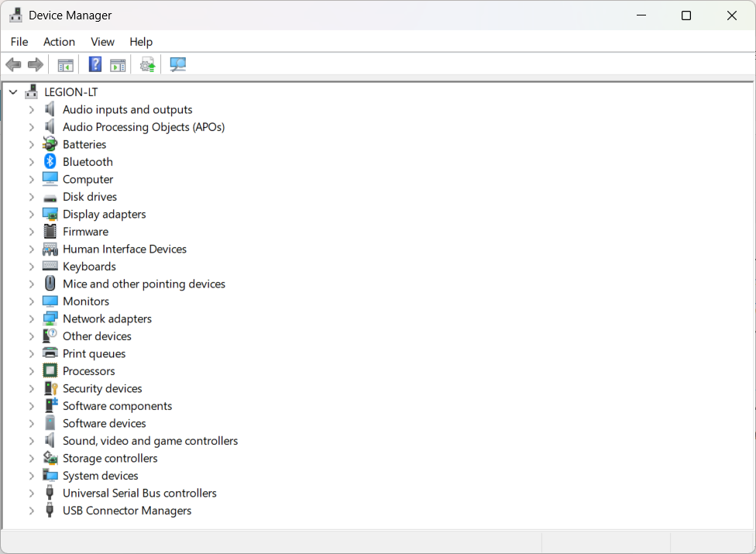This screenshot has width=756, height=554.
Task: Click Show/Hide Console Tree toolbar icon
Action: pos(66,64)
